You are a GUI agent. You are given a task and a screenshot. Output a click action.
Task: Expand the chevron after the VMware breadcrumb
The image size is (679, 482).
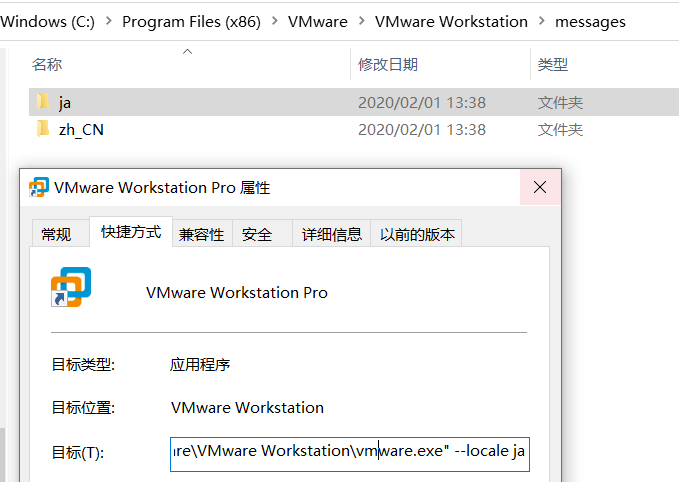click(x=362, y=21)
